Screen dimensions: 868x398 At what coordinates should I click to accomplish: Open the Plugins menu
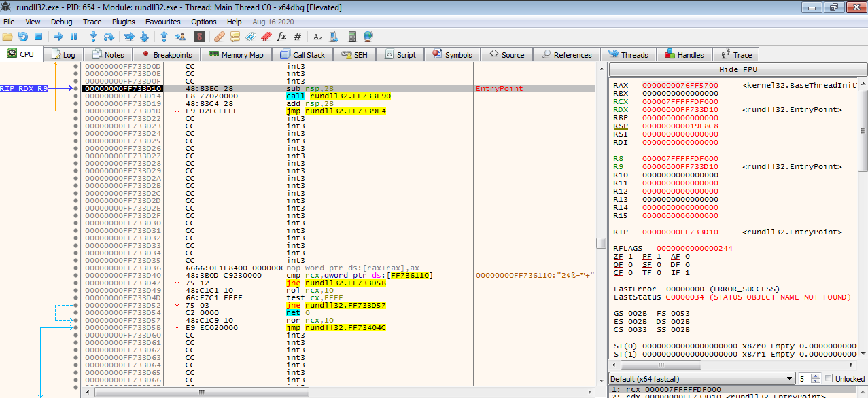[123, 22]
